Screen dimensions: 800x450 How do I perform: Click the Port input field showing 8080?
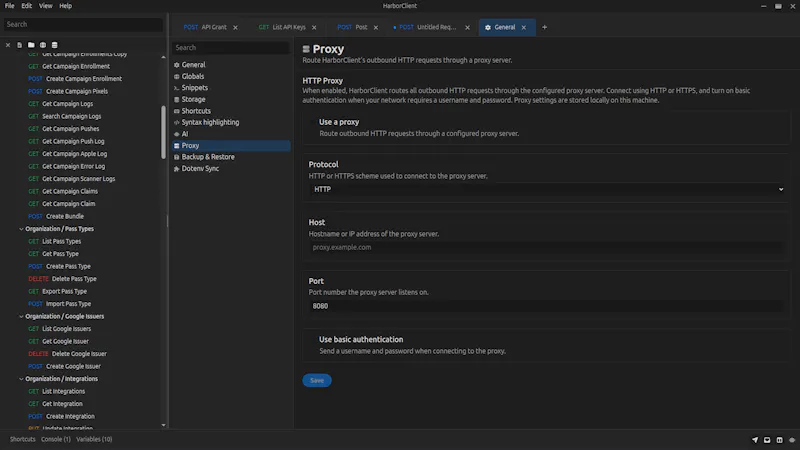point(546,306)
